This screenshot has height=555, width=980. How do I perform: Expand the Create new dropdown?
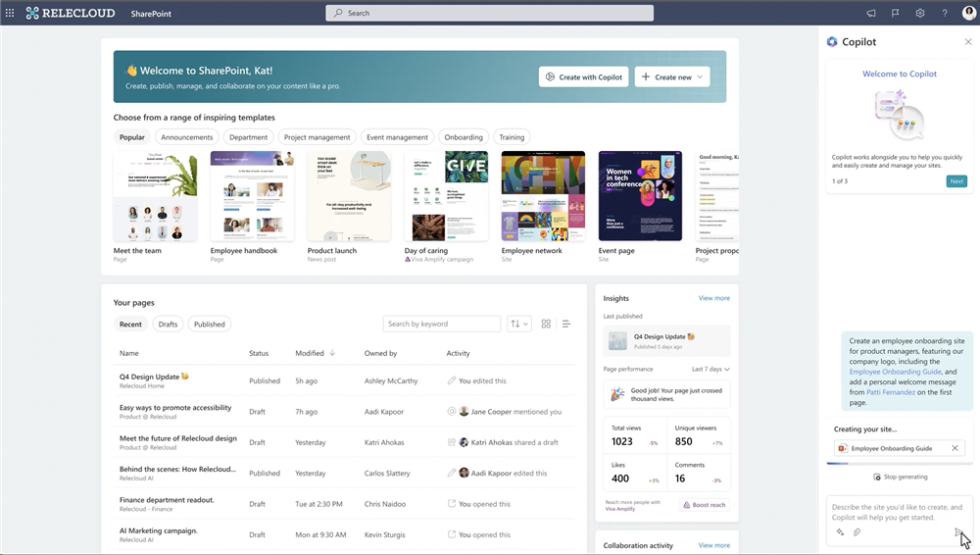[672, 76]
